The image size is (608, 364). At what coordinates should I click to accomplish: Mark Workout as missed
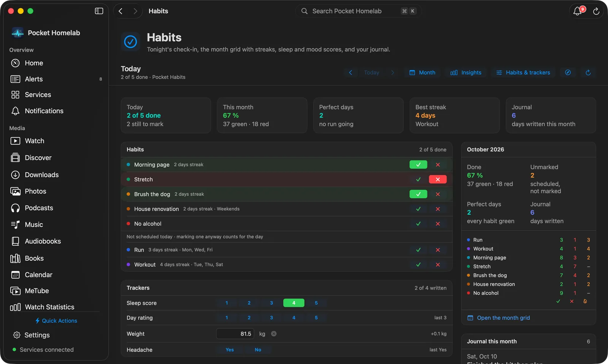coord(438,265)
